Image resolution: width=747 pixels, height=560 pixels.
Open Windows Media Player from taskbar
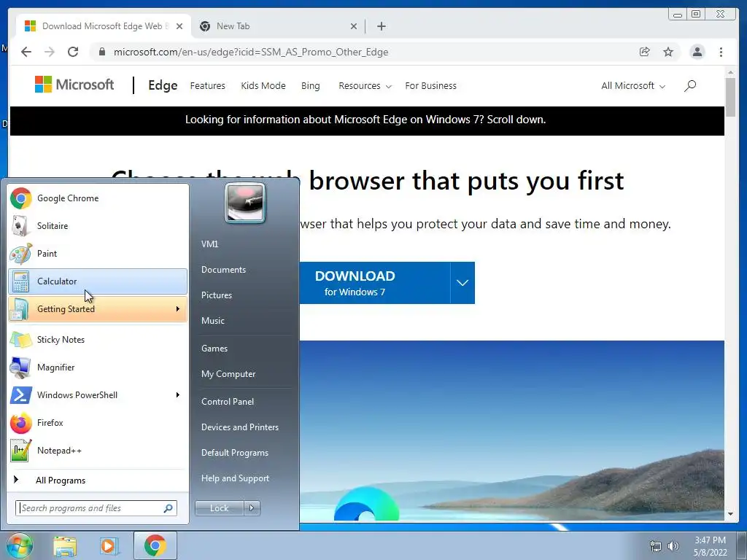(109, 545)
